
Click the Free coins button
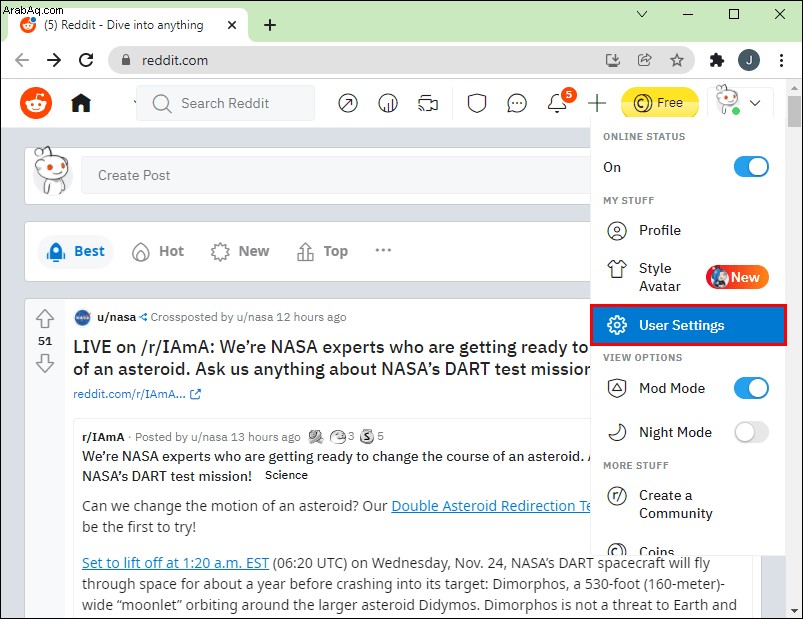pos(660,103)
